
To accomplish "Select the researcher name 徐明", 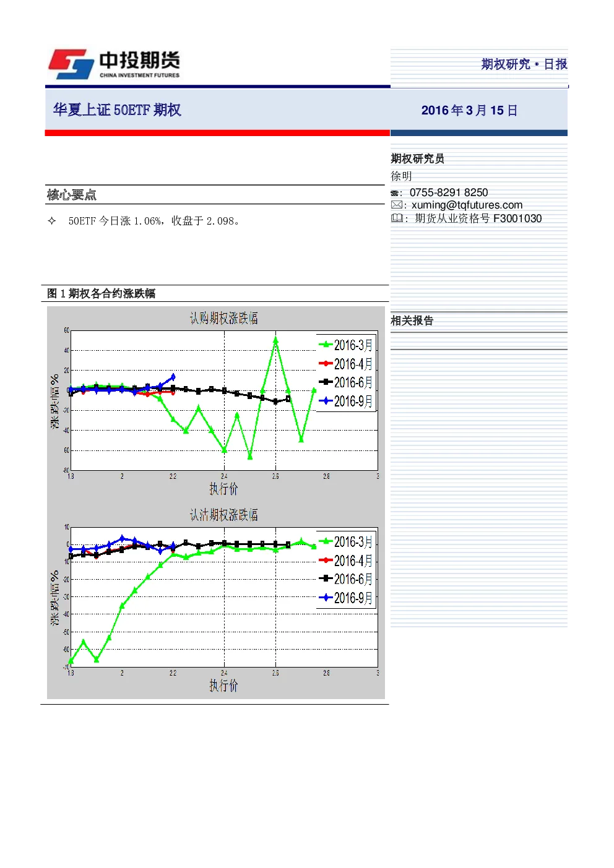I will click(401, 176).
